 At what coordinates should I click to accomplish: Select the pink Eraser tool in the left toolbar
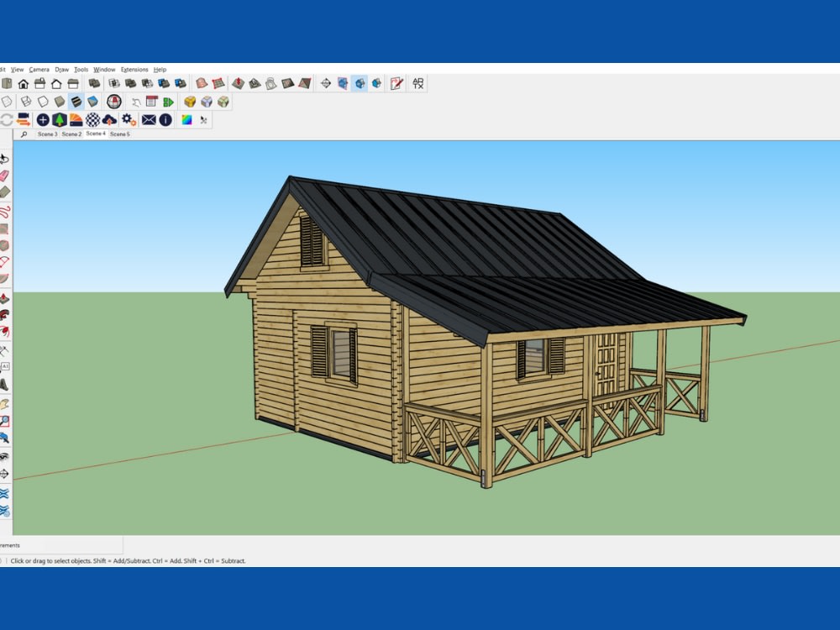pyautogui.click(x=6, y=174)
